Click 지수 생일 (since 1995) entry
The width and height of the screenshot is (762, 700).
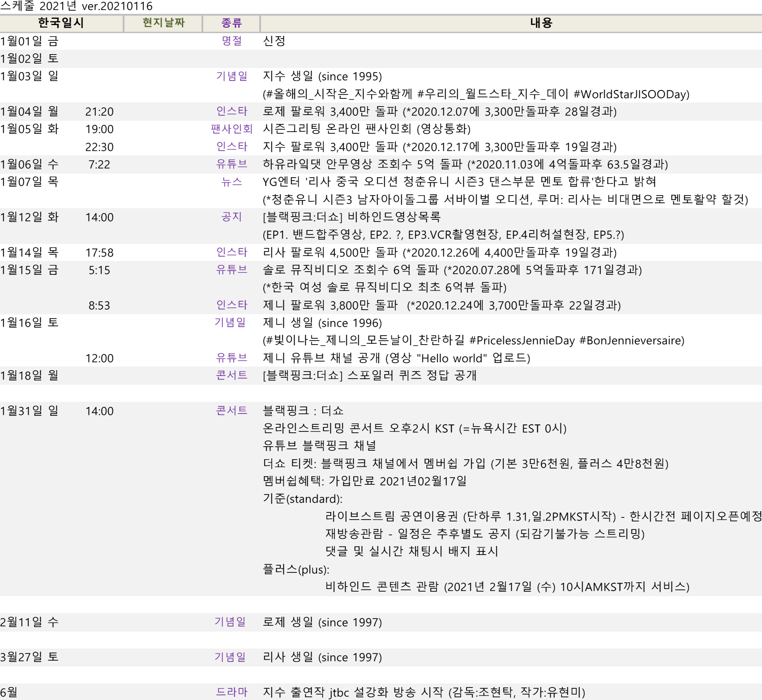tap(322, 77)
